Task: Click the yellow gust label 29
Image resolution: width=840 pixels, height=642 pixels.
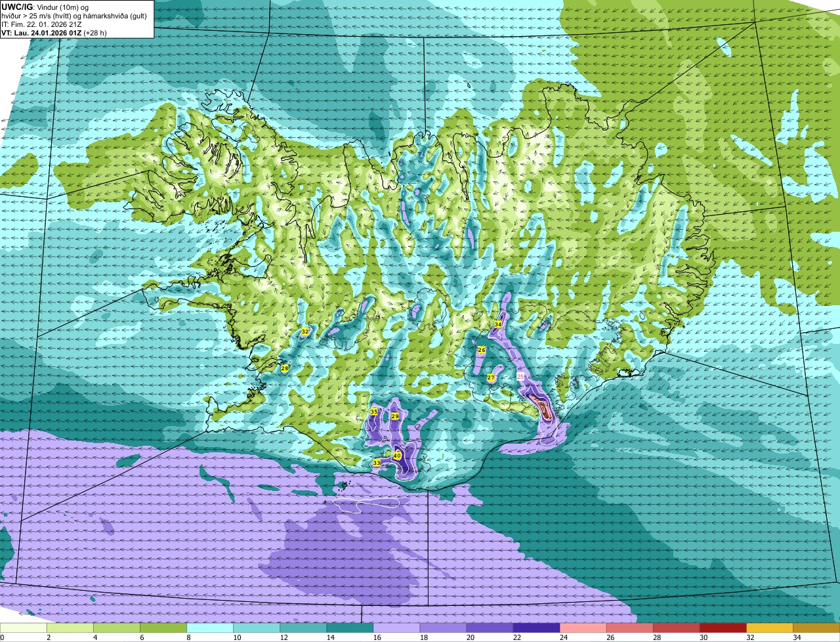Action: pyautogui.click(x=394, y=416)
